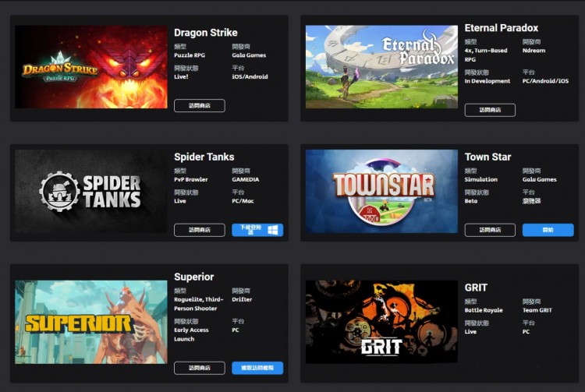Click the 'Beta' status text

click(471, 201)
